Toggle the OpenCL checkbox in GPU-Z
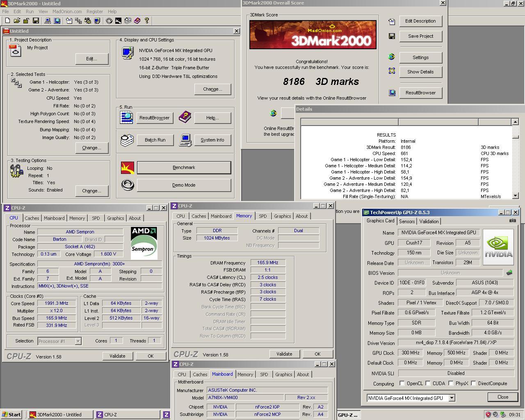The height and width of the screenshot is (420, 525). coord(402,383)
